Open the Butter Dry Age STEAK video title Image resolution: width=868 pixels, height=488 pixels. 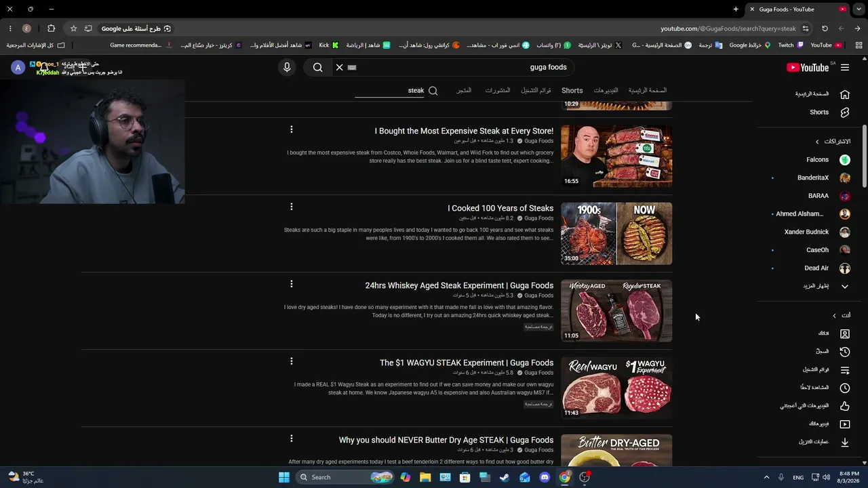pyautogui.click(x=446, y=440)
